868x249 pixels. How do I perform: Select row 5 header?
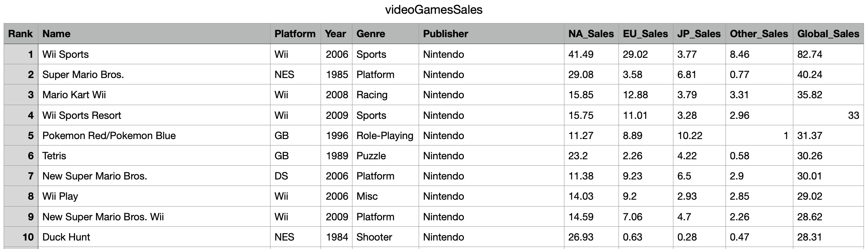(x=21, y=135)
